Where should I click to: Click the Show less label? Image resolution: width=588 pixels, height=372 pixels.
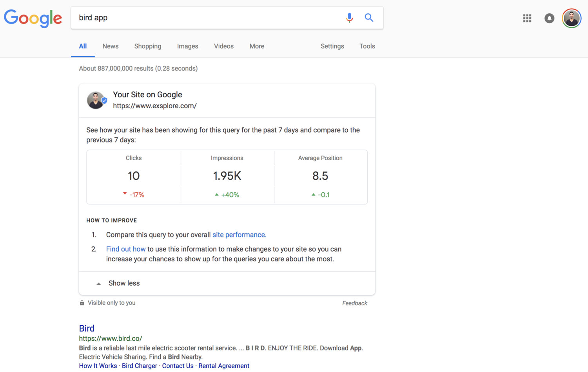pos(124,283)
